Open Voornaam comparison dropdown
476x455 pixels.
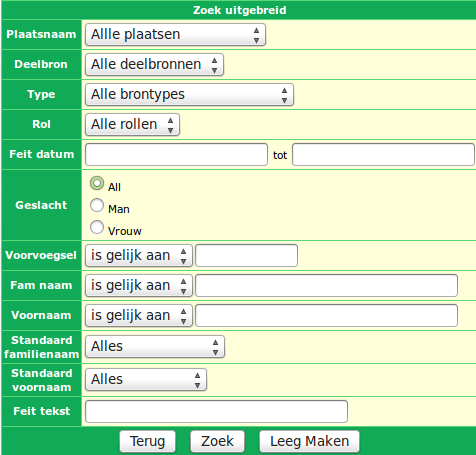coord(139,316)
